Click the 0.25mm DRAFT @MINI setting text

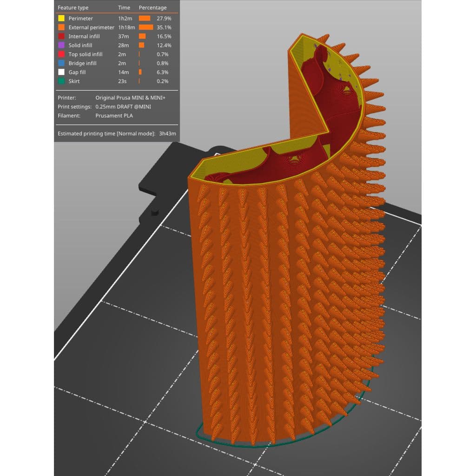click(x=123, y=106)
